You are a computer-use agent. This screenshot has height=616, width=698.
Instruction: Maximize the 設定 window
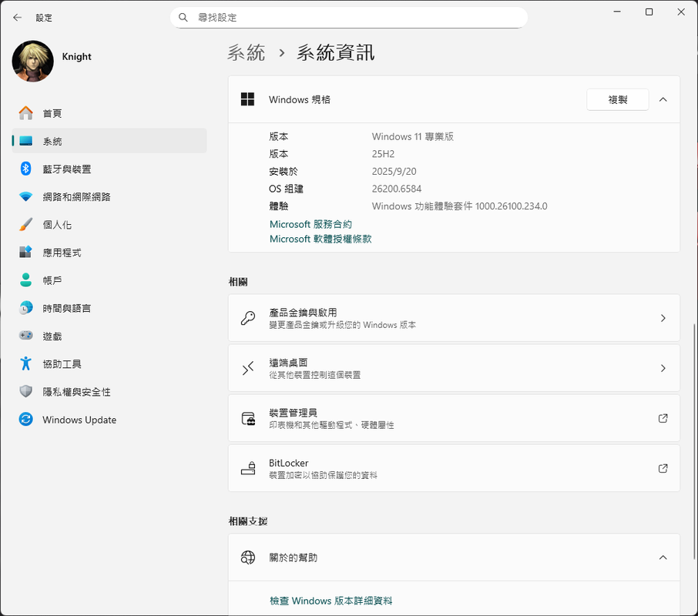[649, 12]
